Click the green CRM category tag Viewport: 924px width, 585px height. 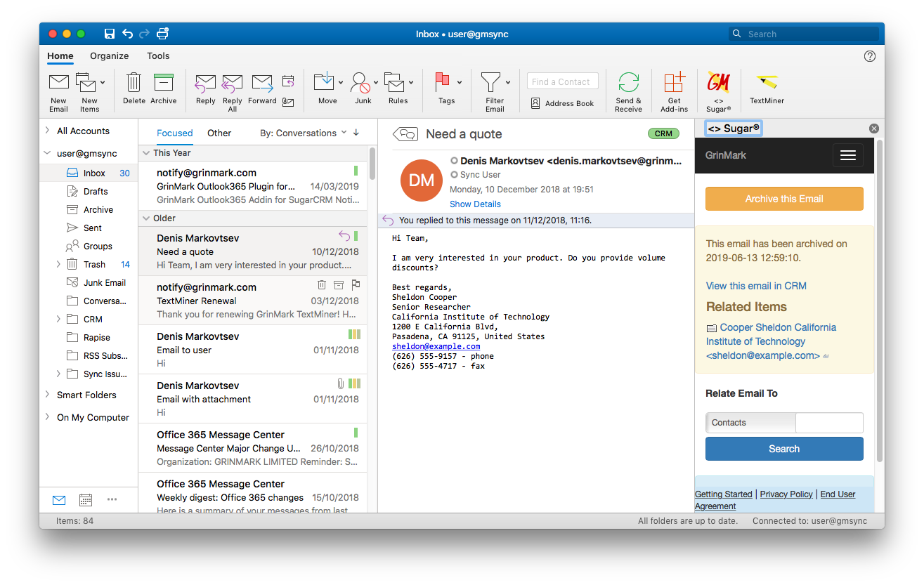click(663, 133)
